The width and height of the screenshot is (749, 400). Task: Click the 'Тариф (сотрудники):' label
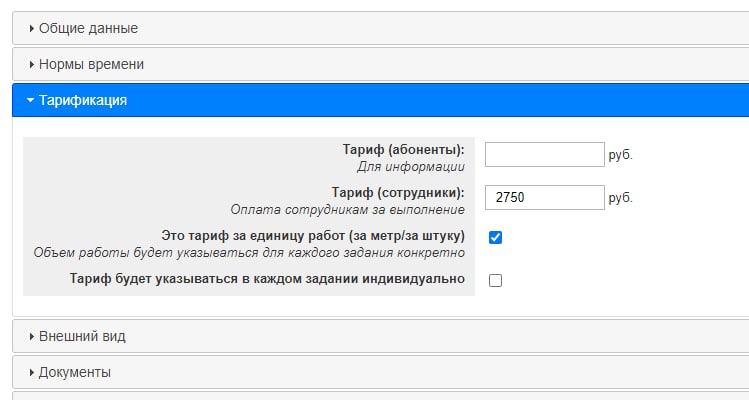click(x=398, y=193)
